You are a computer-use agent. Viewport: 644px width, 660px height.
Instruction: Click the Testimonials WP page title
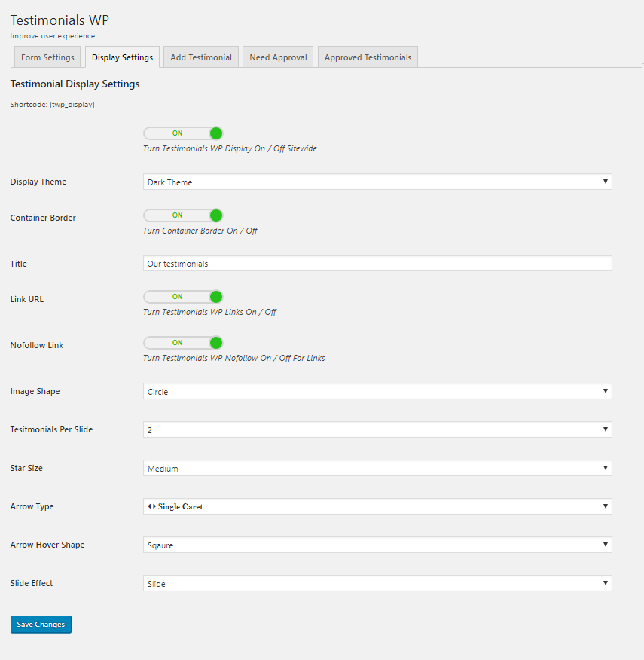pyautogui.click(x=60, y=20)
